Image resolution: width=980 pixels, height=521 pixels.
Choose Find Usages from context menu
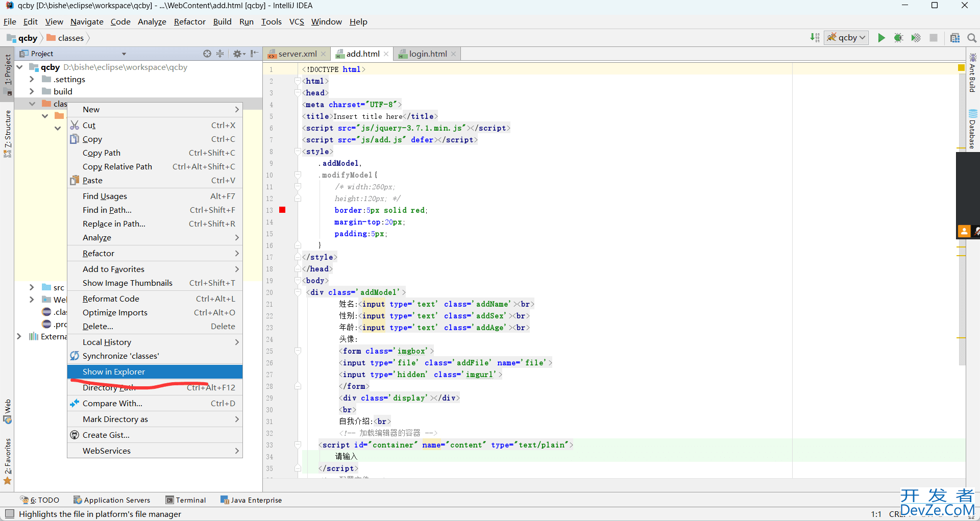[x=155, y=196]
